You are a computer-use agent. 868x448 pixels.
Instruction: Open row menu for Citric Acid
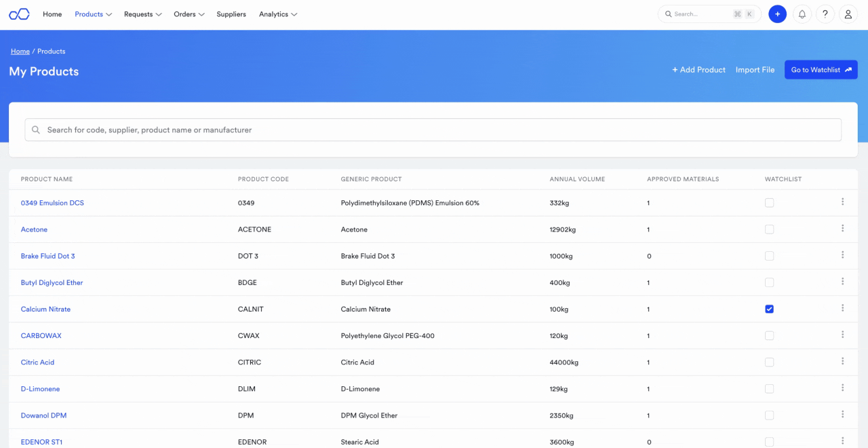(x=842, y=361)
